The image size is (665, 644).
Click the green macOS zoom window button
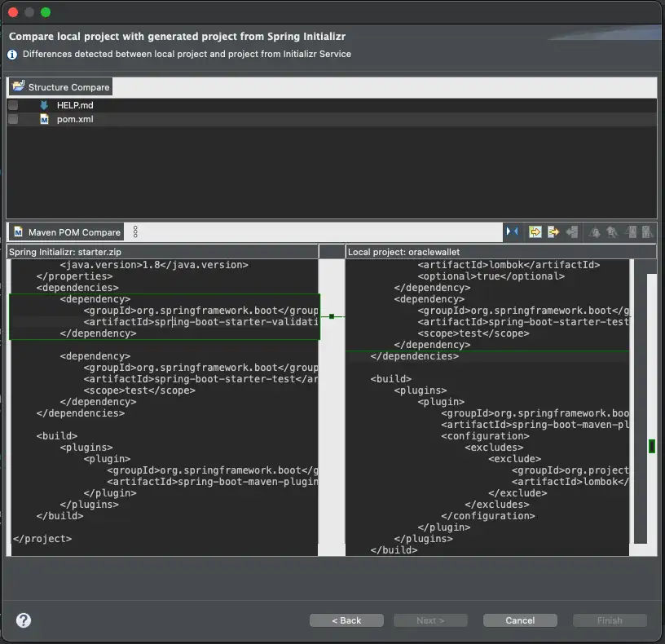pos(46,12)
